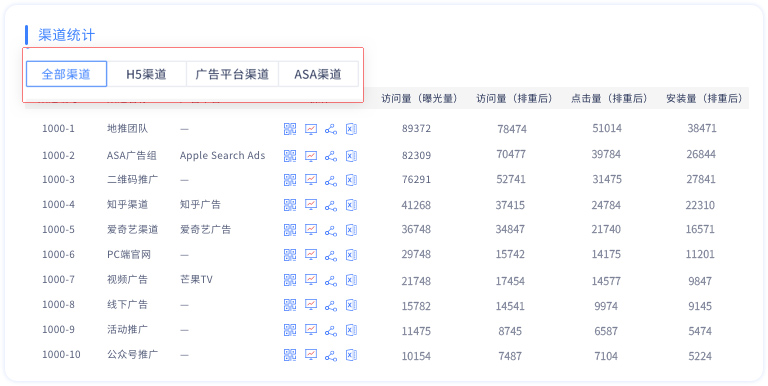Show QR code for 活动推广
The width and height of the screenshot is (768, 386).
(x=290, y=330)
